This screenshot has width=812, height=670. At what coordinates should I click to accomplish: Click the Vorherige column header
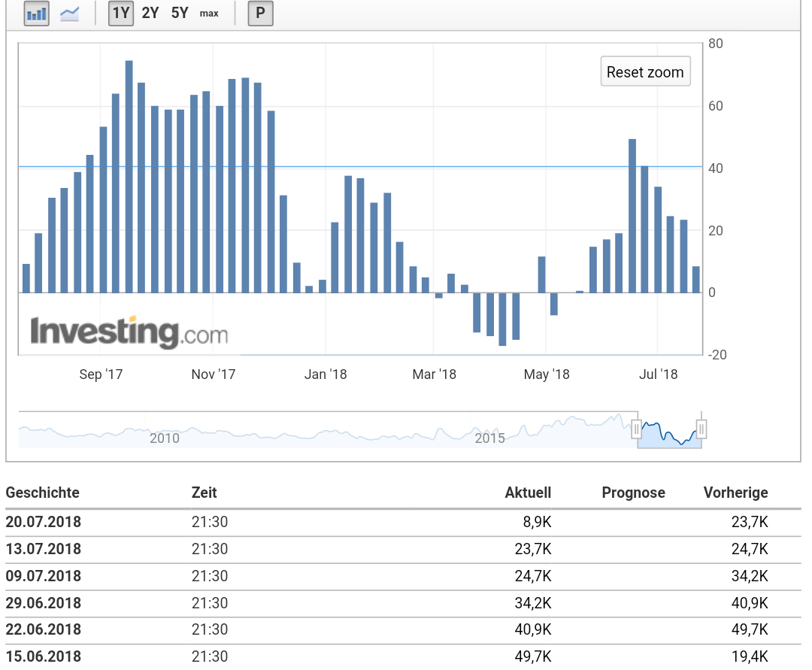(x=735, y=493)
